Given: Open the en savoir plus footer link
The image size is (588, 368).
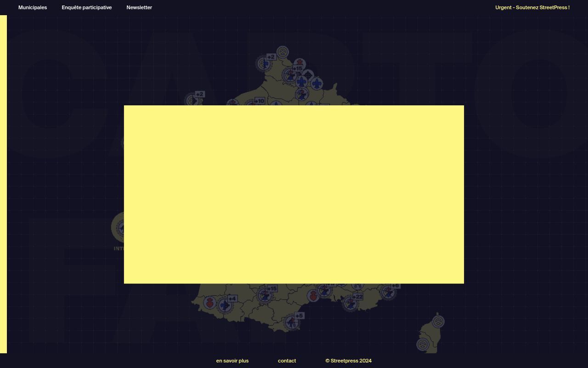Looking at the screenshot, I should coord(232,361).
